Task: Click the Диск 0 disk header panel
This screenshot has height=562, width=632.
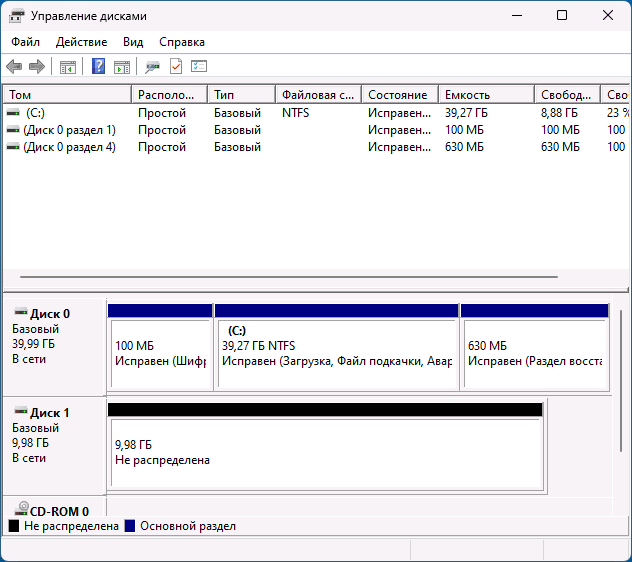Action: (x=54, y=347)
